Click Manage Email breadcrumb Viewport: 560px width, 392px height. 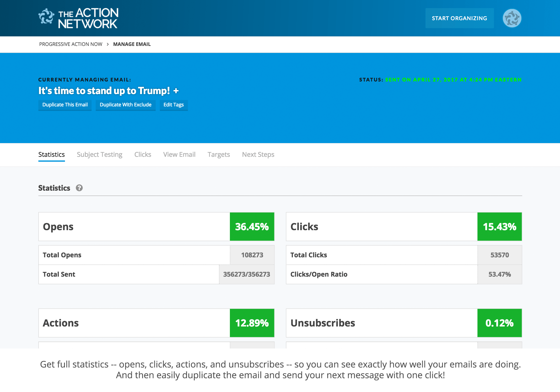(x=132, y=44)
